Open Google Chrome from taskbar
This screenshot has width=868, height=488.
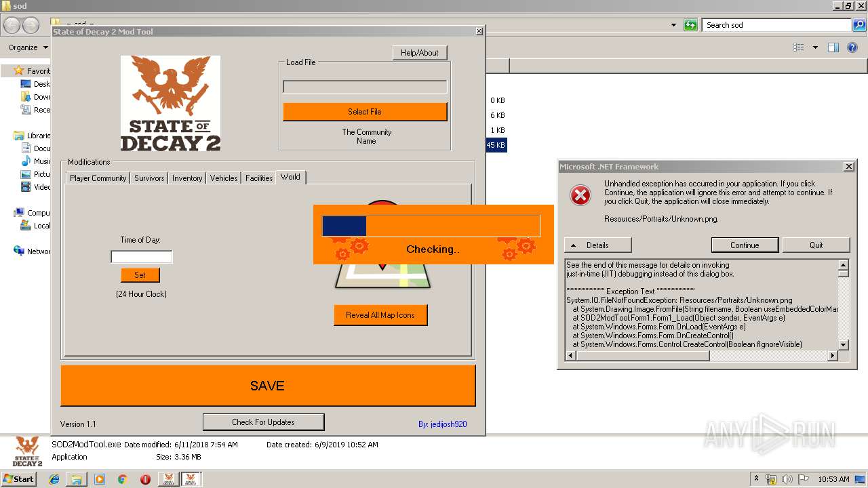[x=123, y=479]
